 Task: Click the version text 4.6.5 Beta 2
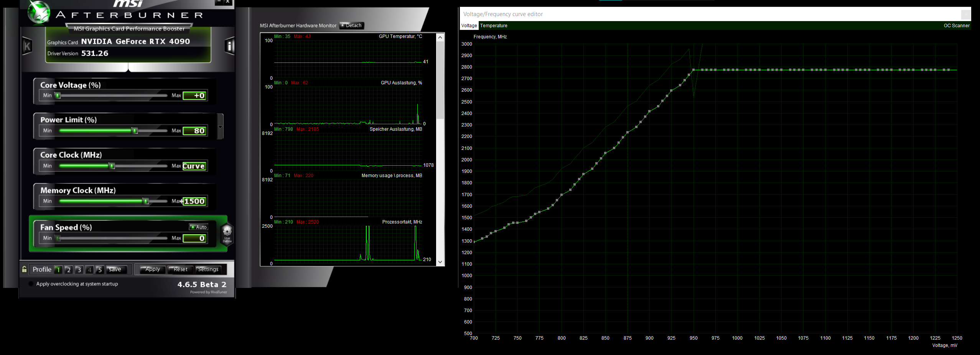click(202, 284)
